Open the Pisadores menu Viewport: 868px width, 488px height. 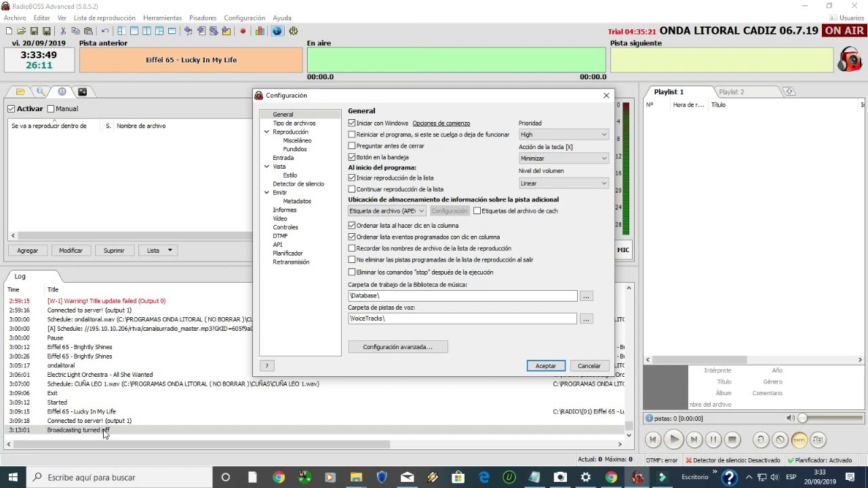pyautogui.click(x=203, y=18)
